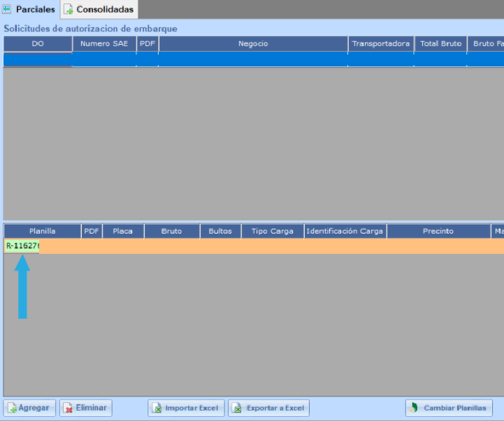This screenshot has width=504, height=421.
Task: Click the Importar Excel button
Action: pos(186,408)
